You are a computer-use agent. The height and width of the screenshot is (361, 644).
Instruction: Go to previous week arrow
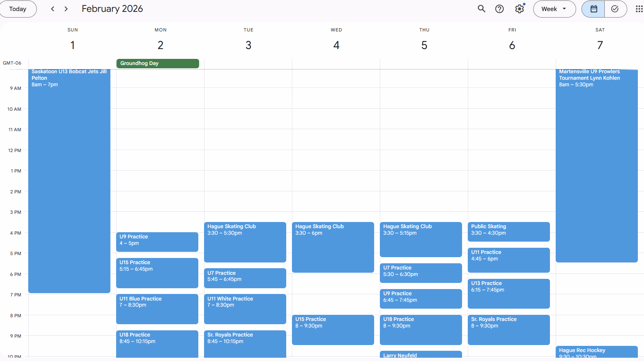point(52,9)
